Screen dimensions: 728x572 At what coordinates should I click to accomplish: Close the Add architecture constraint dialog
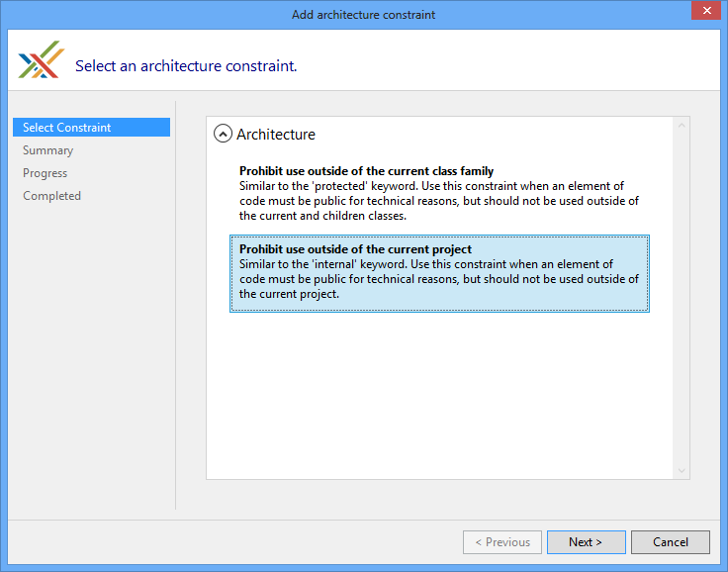pos(703,12)
